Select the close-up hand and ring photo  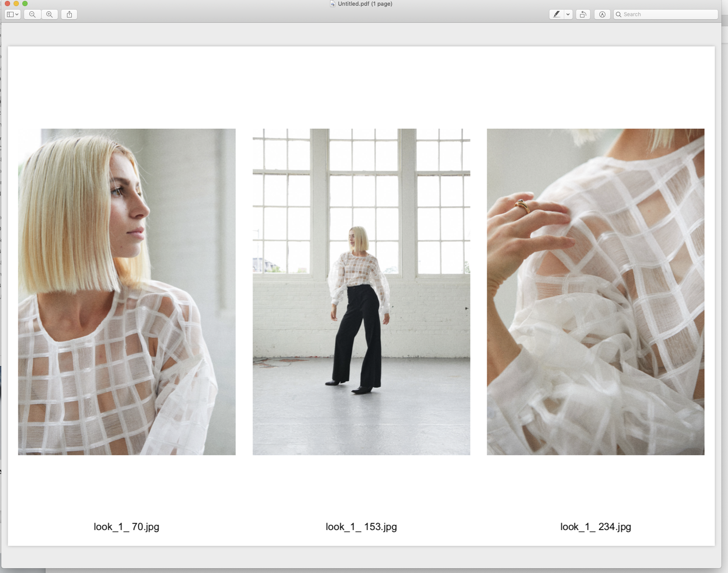click(595, 292)
